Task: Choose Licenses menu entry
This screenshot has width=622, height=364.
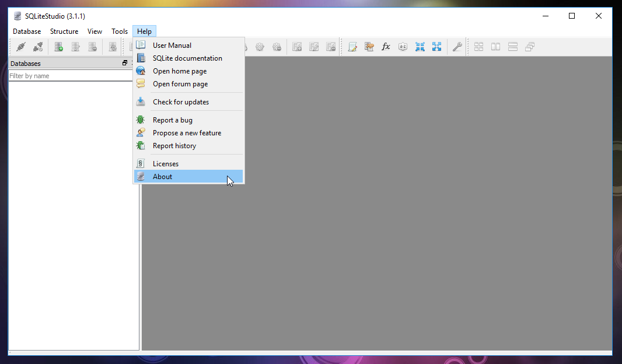Action: point(188,164)
